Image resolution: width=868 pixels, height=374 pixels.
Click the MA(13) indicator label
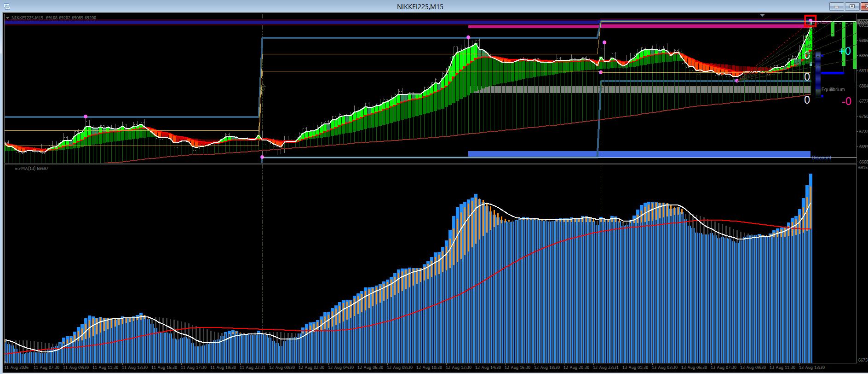coord(31,169)
